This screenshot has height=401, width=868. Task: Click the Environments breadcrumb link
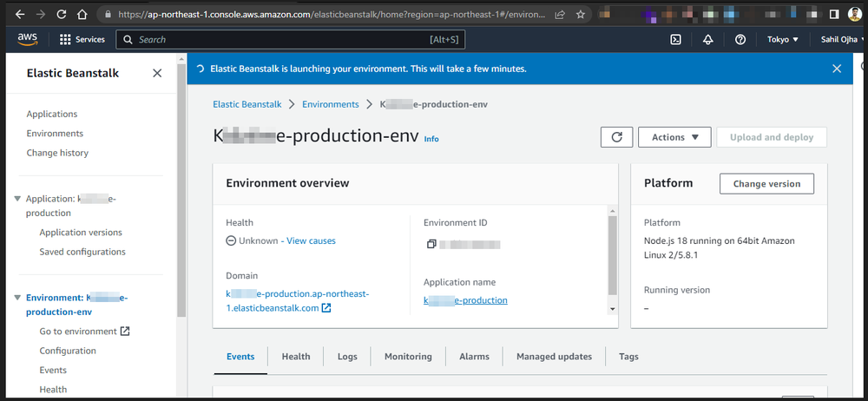331,104
